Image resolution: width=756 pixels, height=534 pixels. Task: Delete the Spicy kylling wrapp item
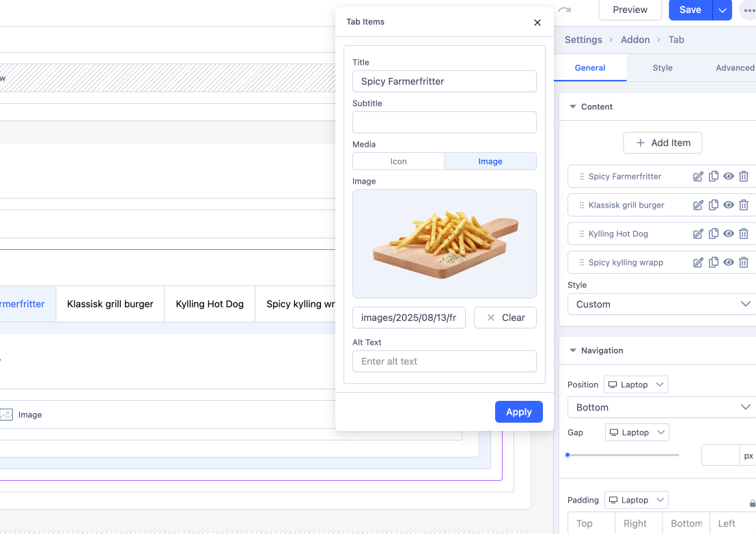click(x=744, y=262)
